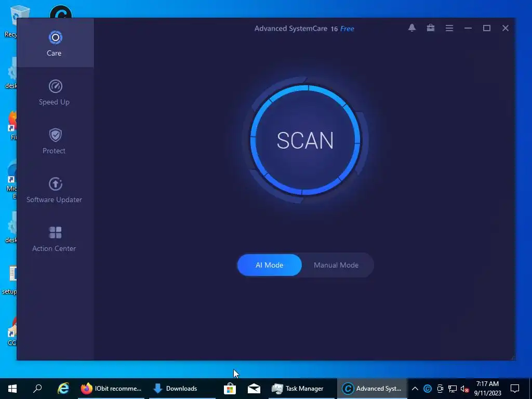This screenshot has height=399, width=532.
Task: Open Windows notification center icon
Action: click(515, 389)
